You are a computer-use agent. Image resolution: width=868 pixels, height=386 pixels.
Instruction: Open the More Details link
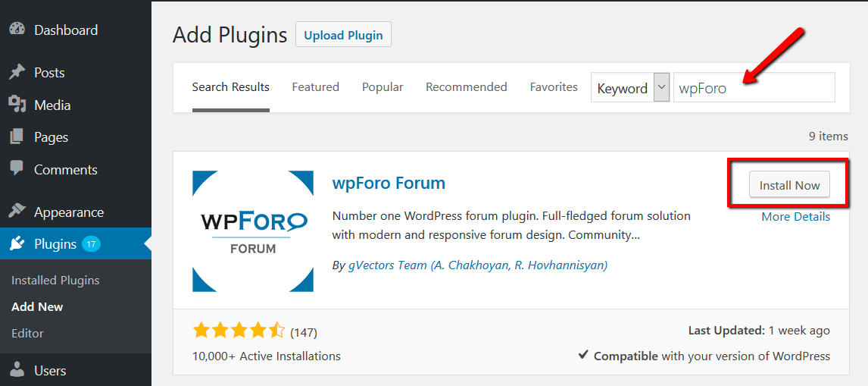point(795,217)
